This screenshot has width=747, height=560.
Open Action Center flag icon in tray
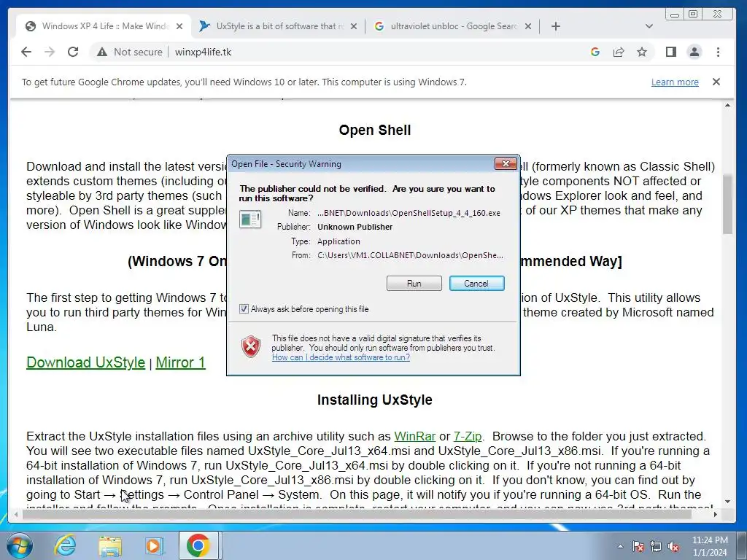(638, 546)
